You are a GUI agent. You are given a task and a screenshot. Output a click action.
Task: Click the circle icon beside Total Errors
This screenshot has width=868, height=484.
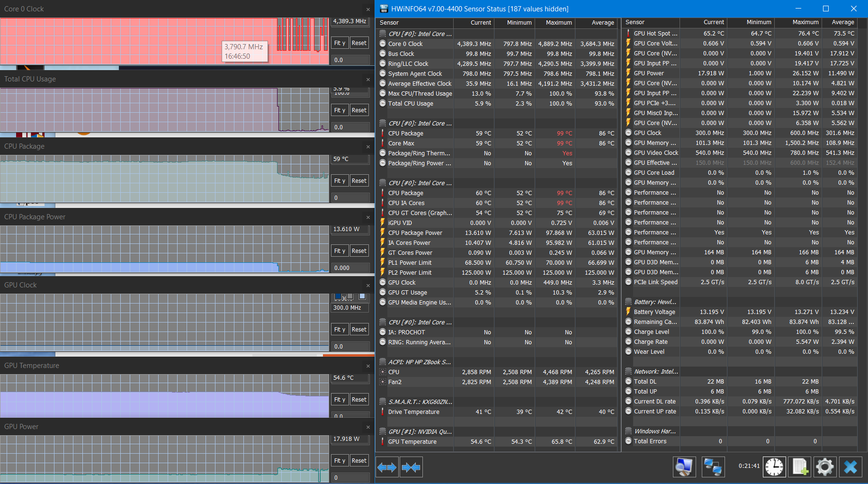(628, 441)
